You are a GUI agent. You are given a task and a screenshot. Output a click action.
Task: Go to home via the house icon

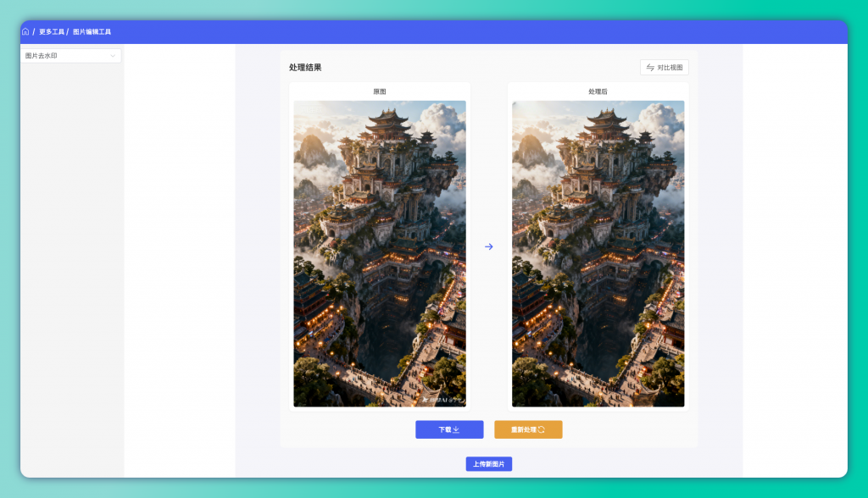[x=25, y=31]
